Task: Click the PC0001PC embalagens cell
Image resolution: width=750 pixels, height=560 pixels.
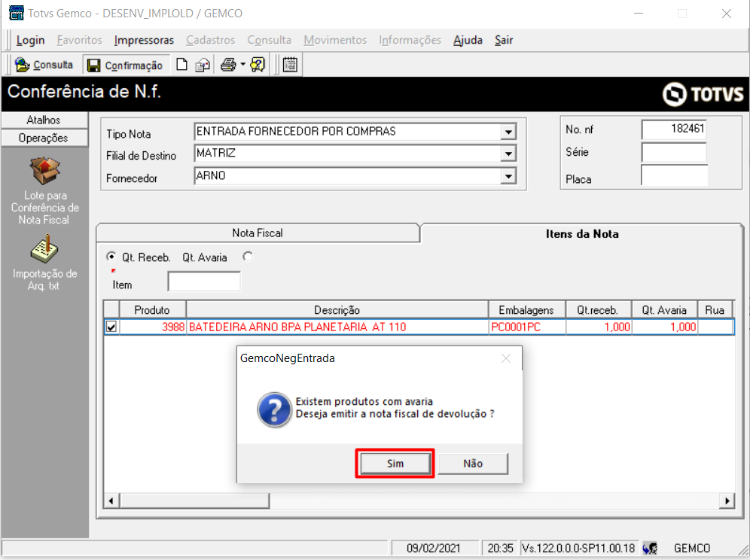Action: coord(527,327)
